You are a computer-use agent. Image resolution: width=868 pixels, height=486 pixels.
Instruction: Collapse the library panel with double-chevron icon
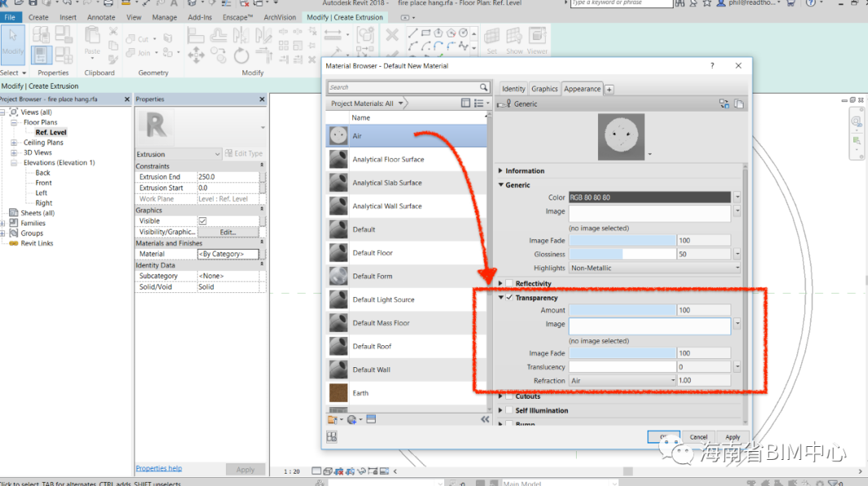485,419
